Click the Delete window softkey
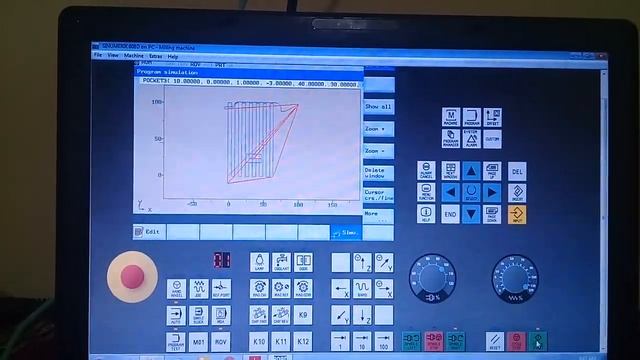640x360 pixels. click(x=378, y=173)
